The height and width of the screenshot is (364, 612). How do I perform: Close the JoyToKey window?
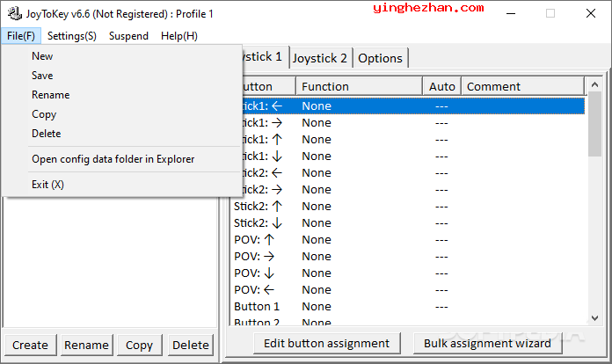pos(591,14)
